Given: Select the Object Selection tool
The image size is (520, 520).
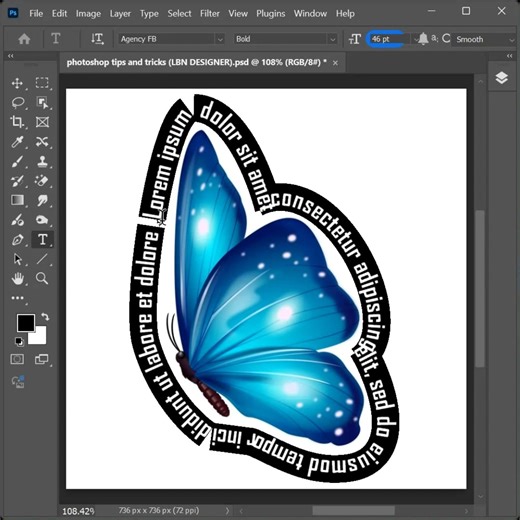Looking at the screenshot, I should 42,103.
